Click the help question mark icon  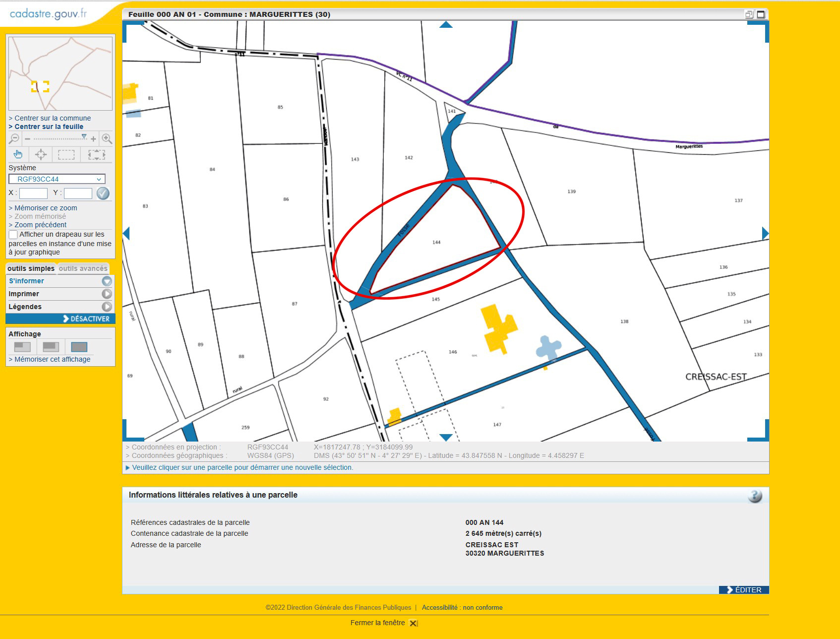[x=755, y=496]
